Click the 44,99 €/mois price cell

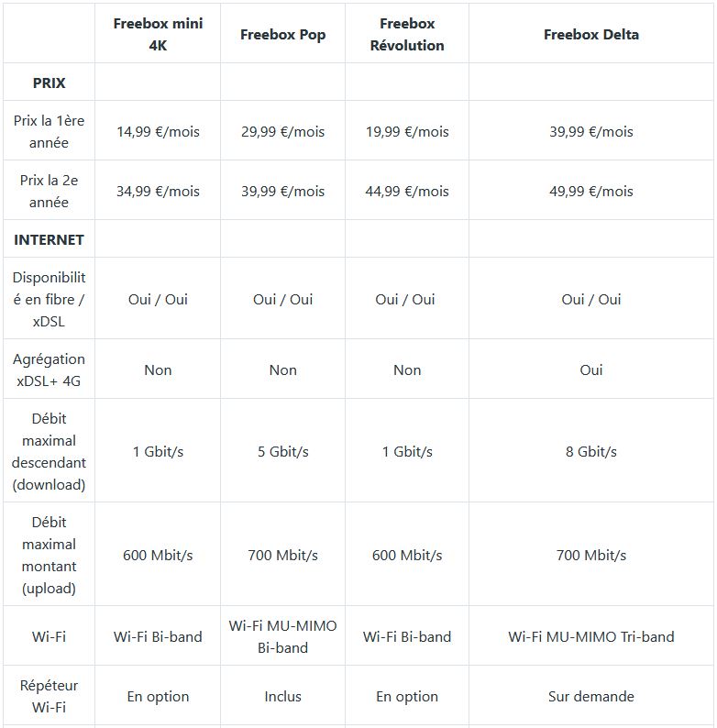(407, 191)
